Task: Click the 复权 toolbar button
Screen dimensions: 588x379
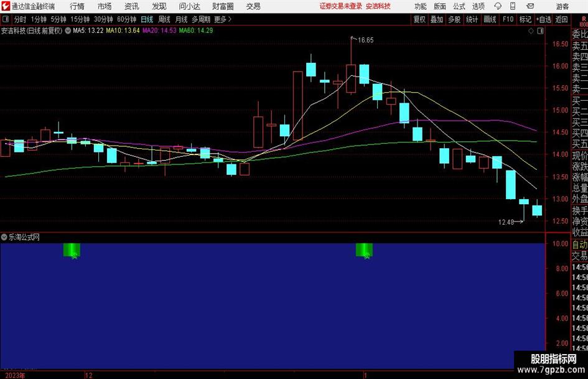Action: pyautogui.click(x=419, y=19)
